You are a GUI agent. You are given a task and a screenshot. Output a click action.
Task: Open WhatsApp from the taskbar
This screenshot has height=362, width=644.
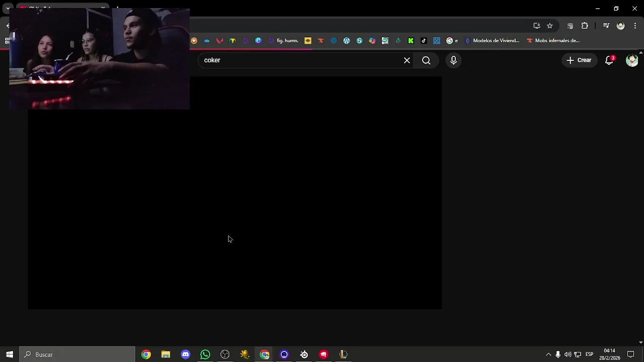coord(205,354)
